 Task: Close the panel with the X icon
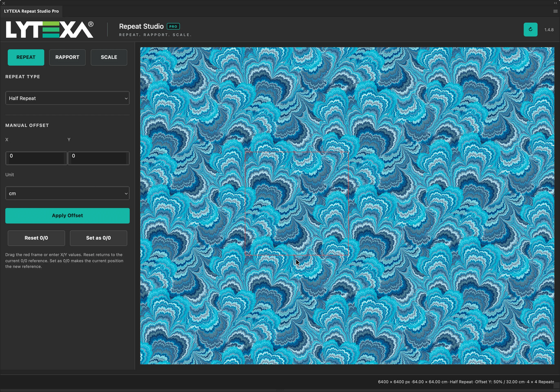click(3, 3)
